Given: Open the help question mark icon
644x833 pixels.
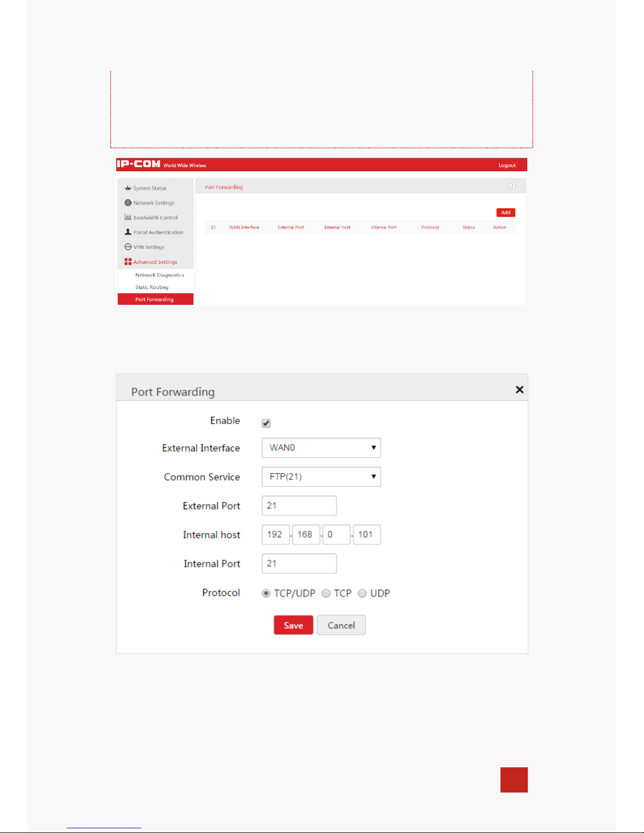Looking at the screenshot, I should click(512, 186).
